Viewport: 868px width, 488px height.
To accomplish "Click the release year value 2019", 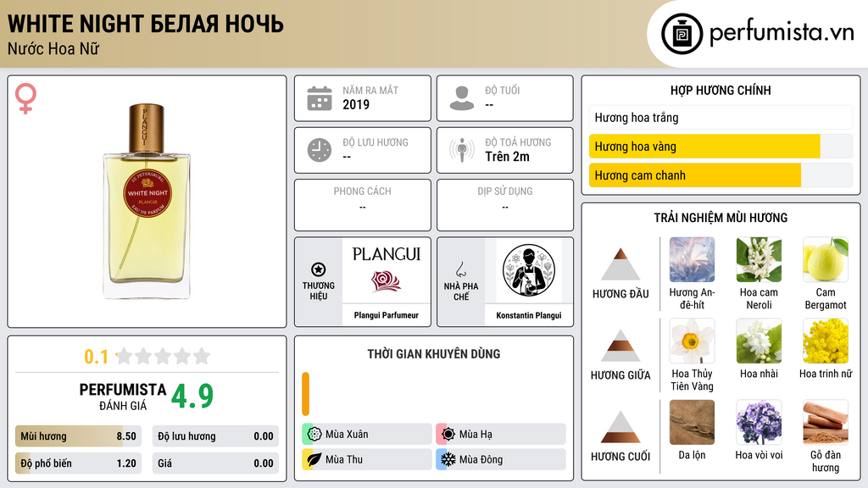I will tap(356, 104).
